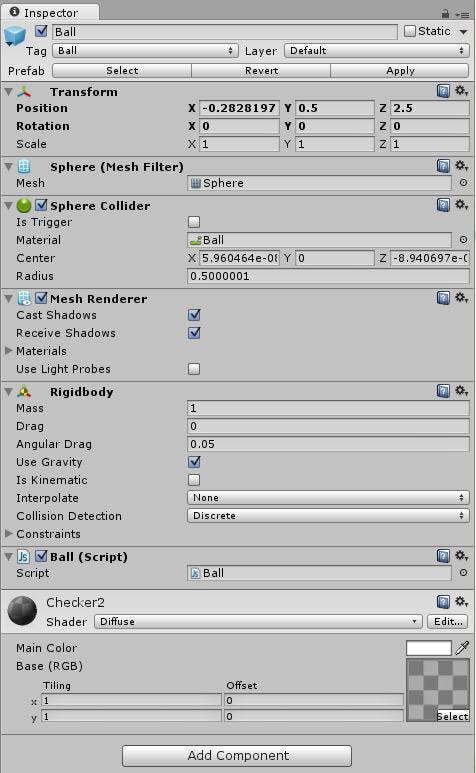Image resolution: width=476 pixels, height=773 pixels.
Task: Click the Add Component button
Action: (x=237, y=756)
